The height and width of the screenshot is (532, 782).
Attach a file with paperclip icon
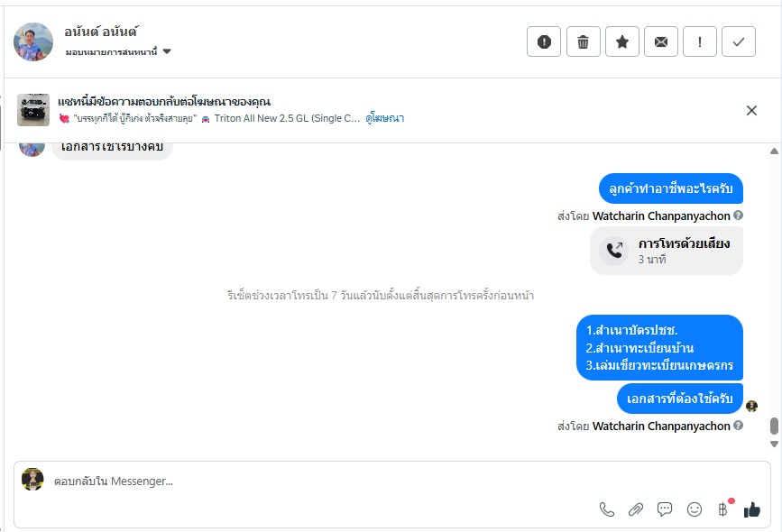(x=636, y=509)
